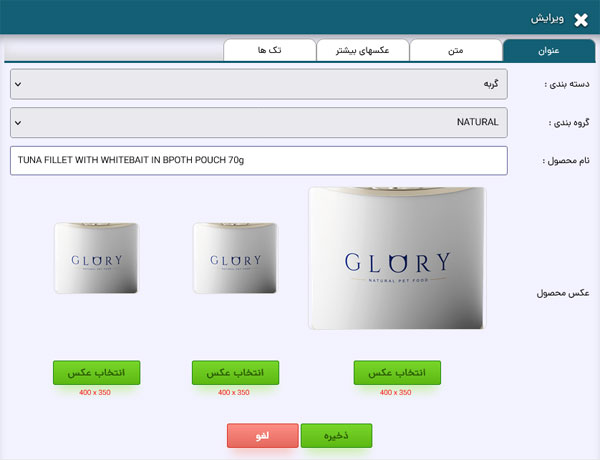Click the عکس محصول label

pos(563,293)
